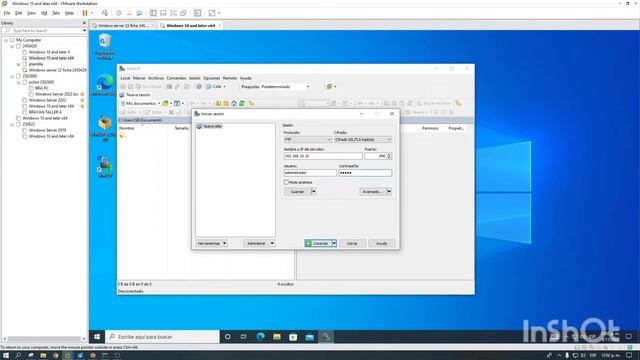
Task: Click the WinSCP delete X icon
Action: click(x=171, y=112)
